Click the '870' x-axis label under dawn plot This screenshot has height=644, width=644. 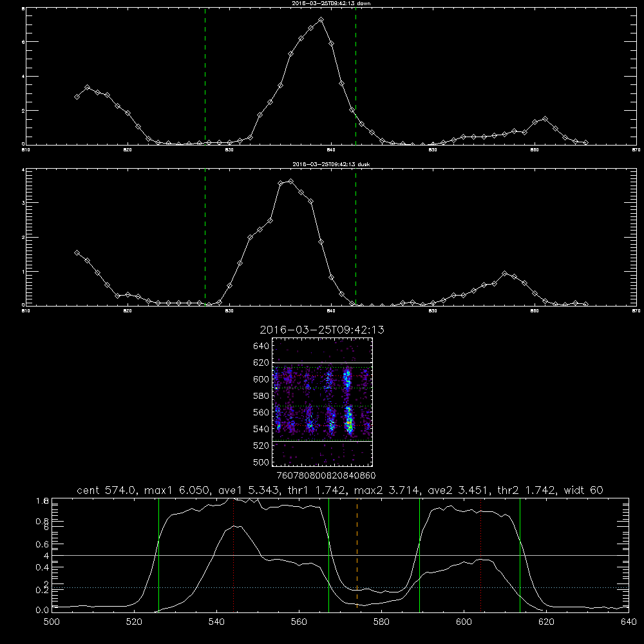[636, 150]
